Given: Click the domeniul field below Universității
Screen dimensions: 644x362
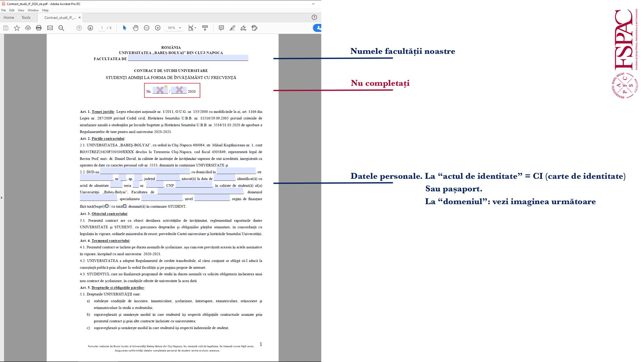Looking at the screenshot, I should pos(98,198).
